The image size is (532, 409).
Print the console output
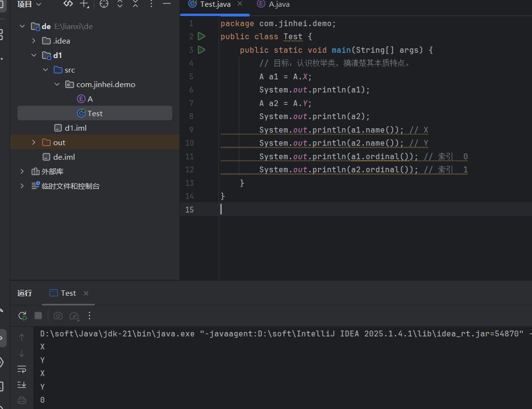(22, 400)
